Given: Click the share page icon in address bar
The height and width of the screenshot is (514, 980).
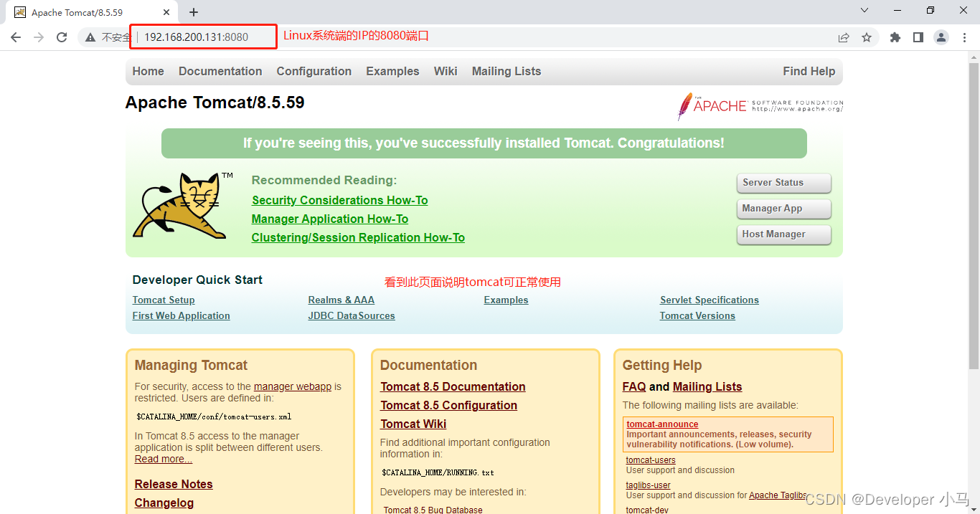Looking at the screenshot, I should coord(844,37).
